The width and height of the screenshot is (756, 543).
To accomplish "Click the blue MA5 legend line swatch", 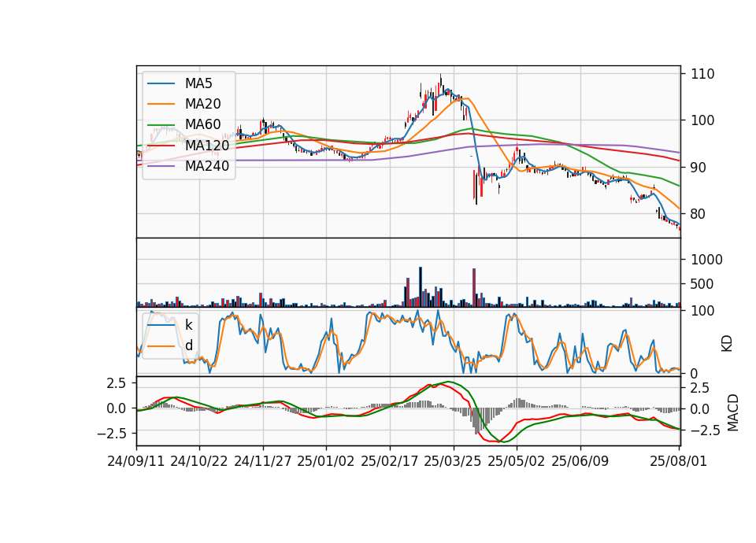I will pos(161,84).
